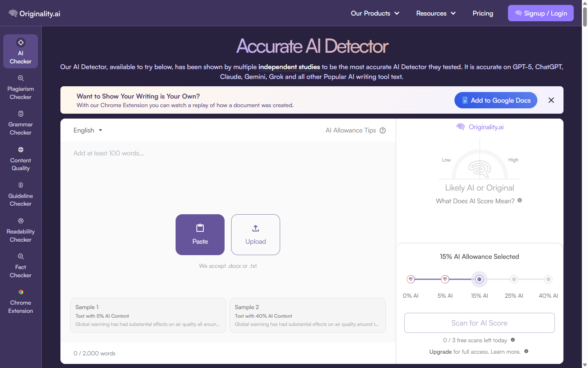Click the clipboard icon on Paste button
This screenshot has width=588, height=368.
coord(200,228)
